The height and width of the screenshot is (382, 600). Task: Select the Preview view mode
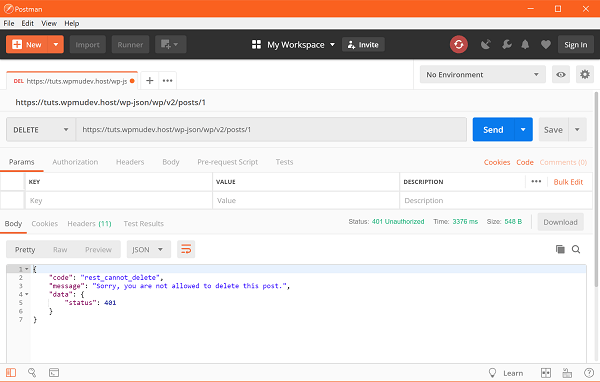pyautogui.click(x=98, y=250)
